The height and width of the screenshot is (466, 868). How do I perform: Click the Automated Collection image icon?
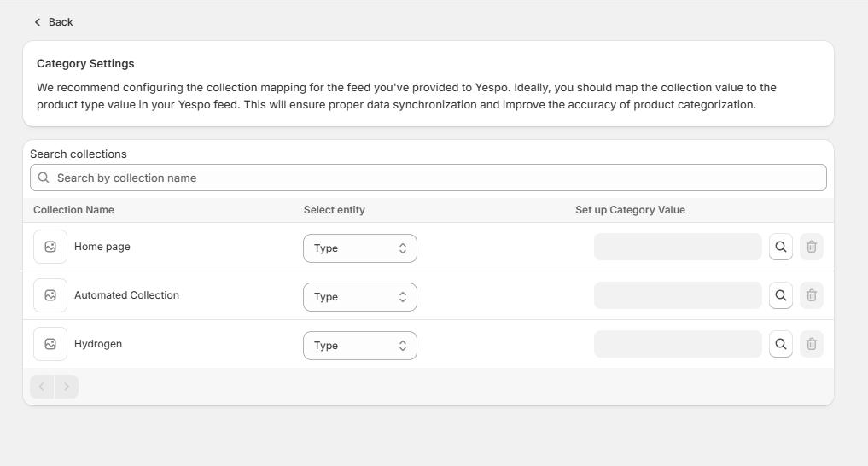pos(50,295)
